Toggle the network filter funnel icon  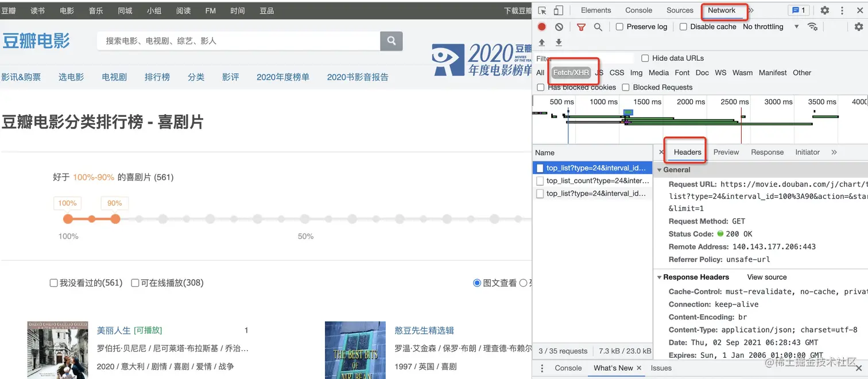[581, 27]
